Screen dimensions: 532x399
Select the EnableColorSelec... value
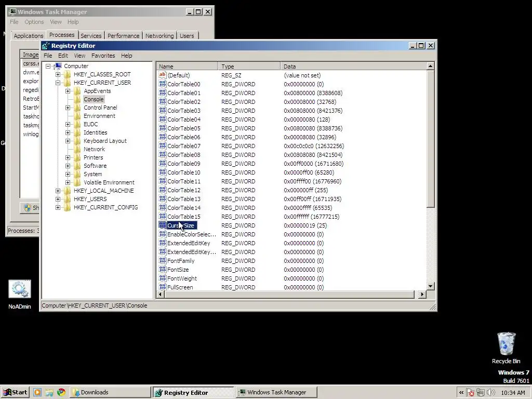[x=192, y=234]
